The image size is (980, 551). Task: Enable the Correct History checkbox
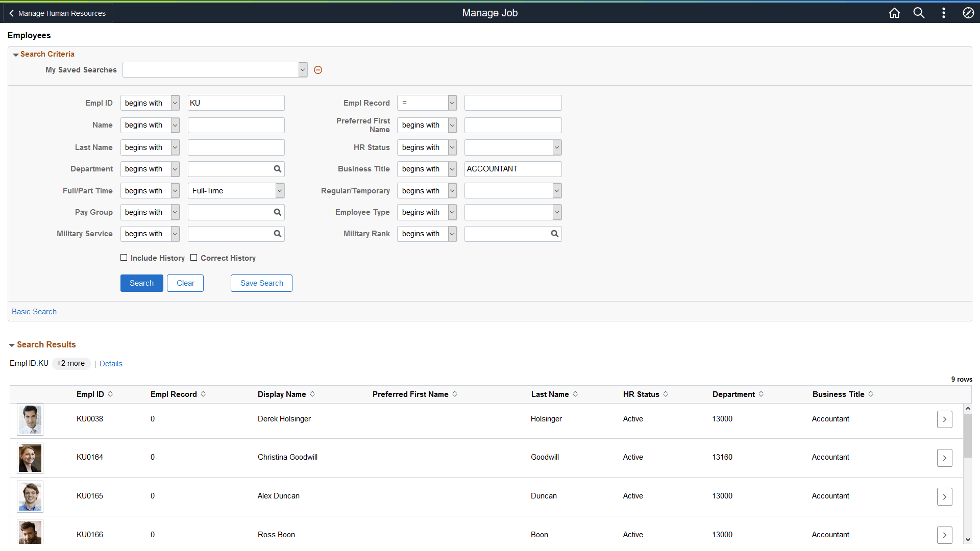click(193, 258)
